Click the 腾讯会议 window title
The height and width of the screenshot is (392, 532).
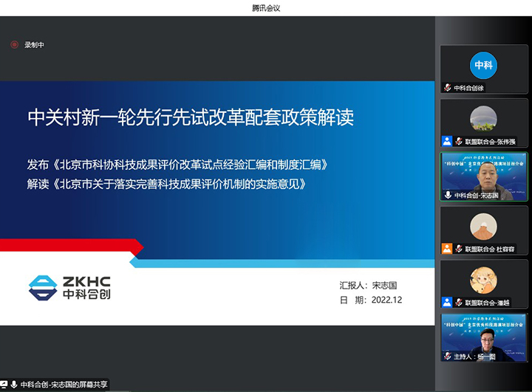tap(266, 8)
